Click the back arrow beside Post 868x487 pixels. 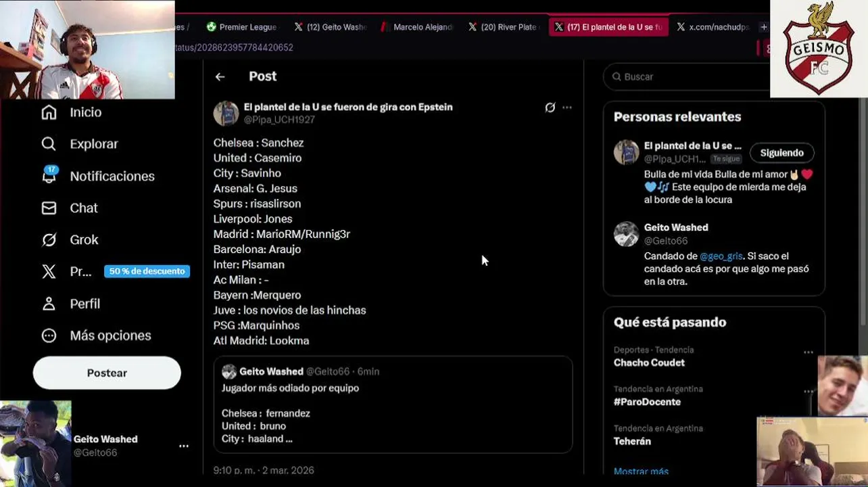220,76
